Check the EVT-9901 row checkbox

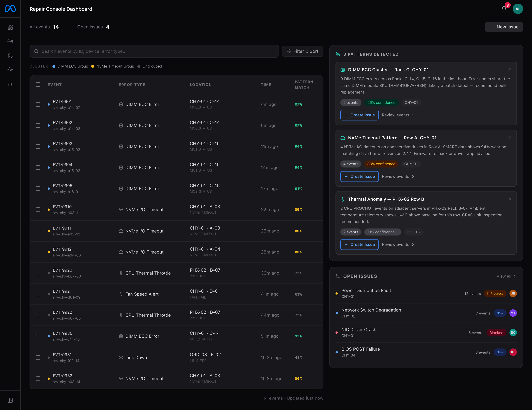coord(38,104)
